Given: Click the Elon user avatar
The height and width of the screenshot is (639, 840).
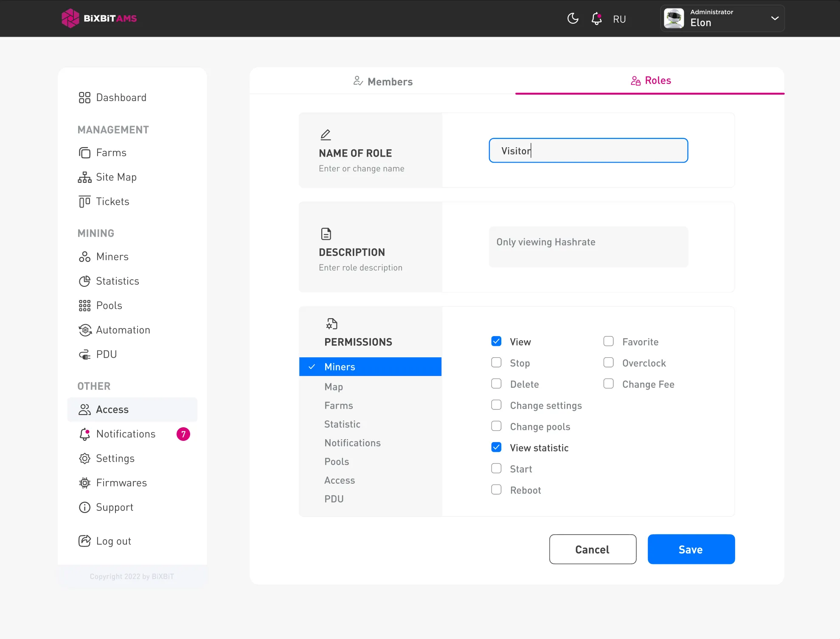Looking at the screenshot, I should click(674, 18).
